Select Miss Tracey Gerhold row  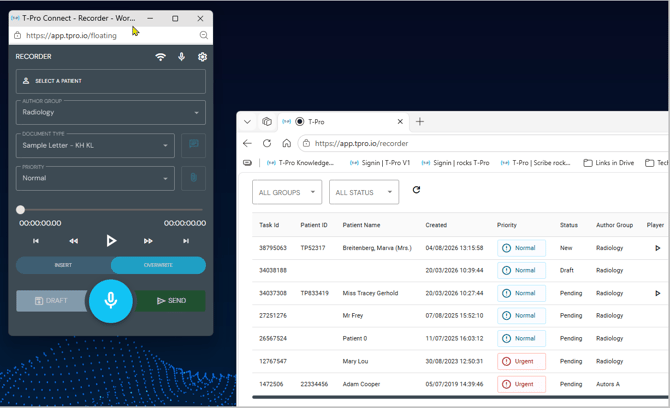click(460, 293)
